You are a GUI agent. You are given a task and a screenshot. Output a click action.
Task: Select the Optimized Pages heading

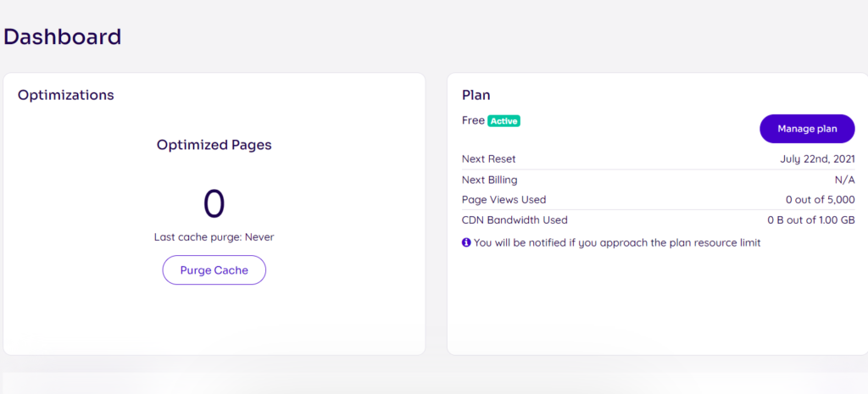pyautogui.click(x=214, y=145)
